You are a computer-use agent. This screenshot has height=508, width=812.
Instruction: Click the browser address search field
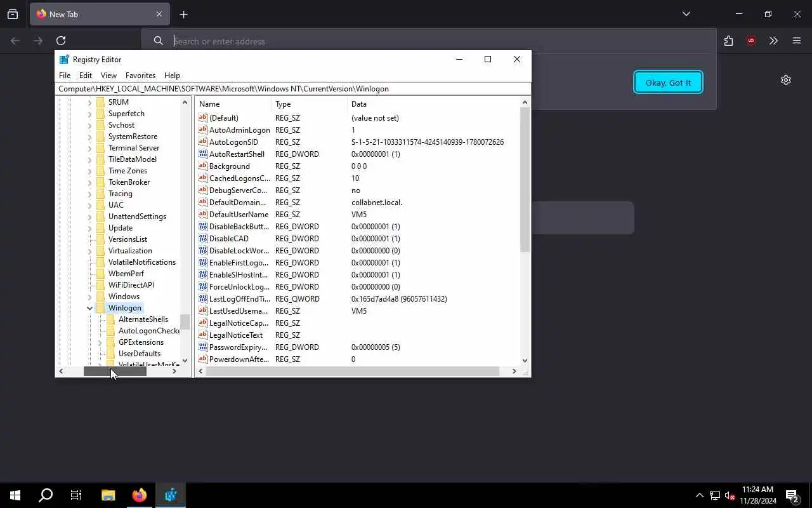point(429,41)
